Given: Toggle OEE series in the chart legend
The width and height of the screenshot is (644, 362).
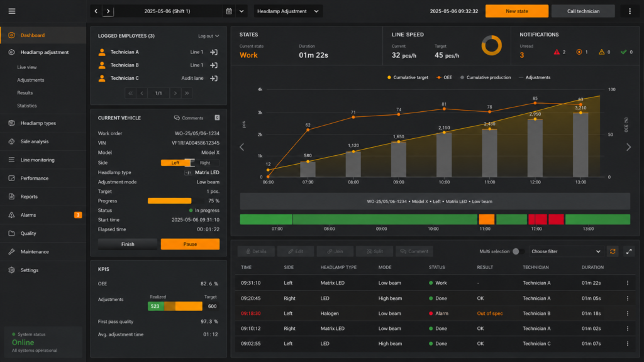Looking at the screenshot, I should click(x=445, y=77).
